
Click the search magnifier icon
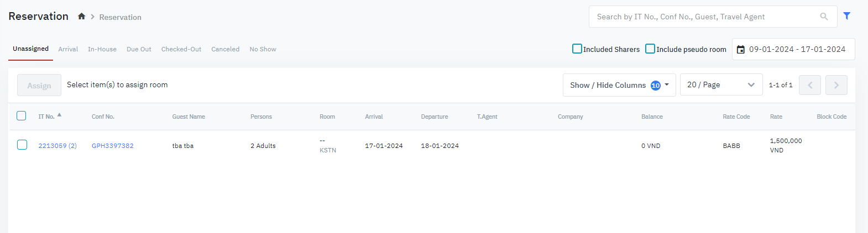[x=824, y=17]
